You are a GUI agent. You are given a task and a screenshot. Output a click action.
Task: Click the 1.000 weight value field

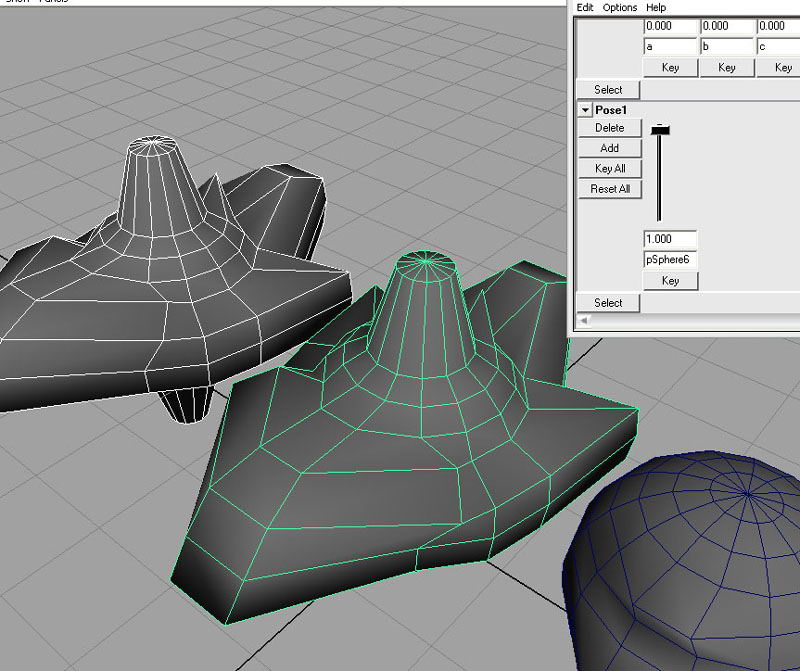670,239
